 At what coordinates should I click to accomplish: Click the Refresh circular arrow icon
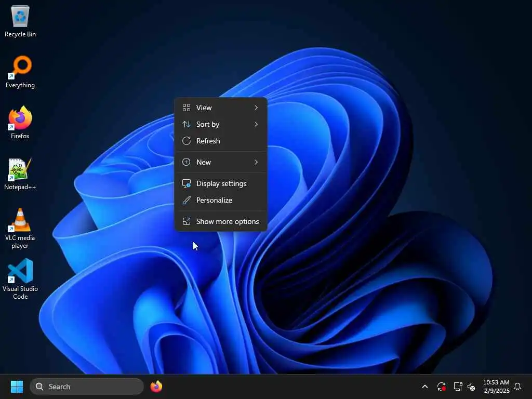(x=187, y=141)
